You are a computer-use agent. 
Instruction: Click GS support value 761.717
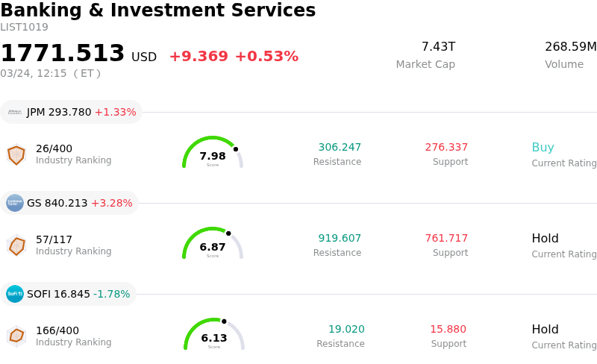(x=446, y=239)
